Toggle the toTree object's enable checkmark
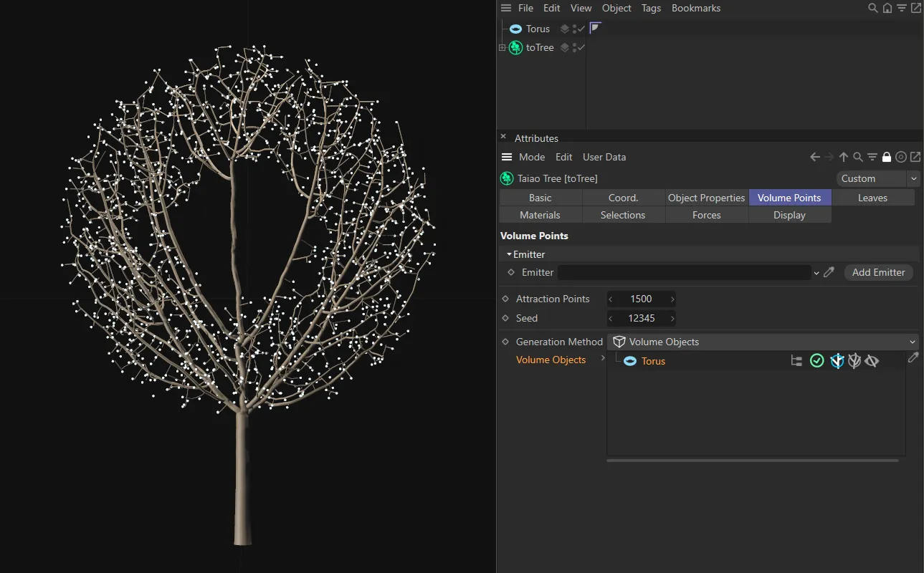924x573 pixels. (581, 48)
